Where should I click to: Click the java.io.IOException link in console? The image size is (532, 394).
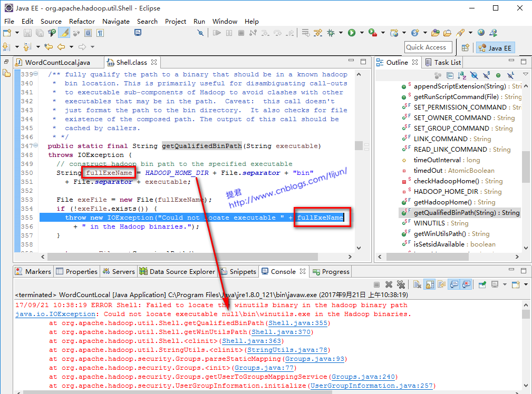[x=55, y=314]
